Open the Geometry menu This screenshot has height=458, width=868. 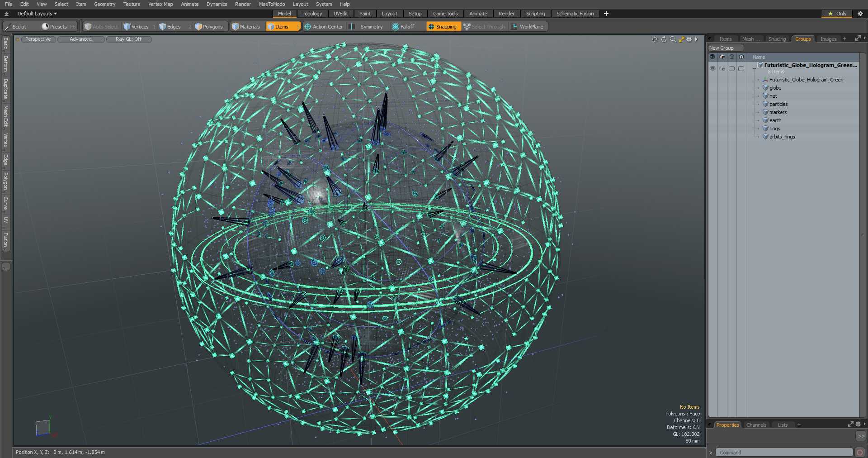pos(104,4)
